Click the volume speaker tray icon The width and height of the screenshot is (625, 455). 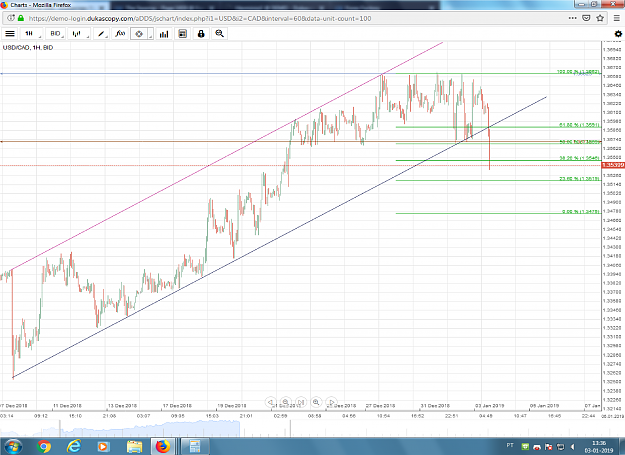pyautogui.click(x=573, y=447)
